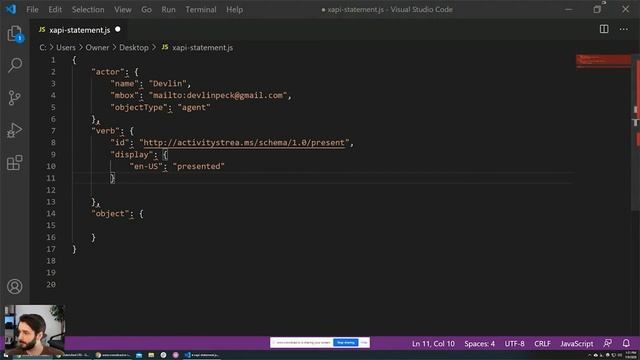
Task: Change language mode via JavaScript item
Action: click(577, 344)
